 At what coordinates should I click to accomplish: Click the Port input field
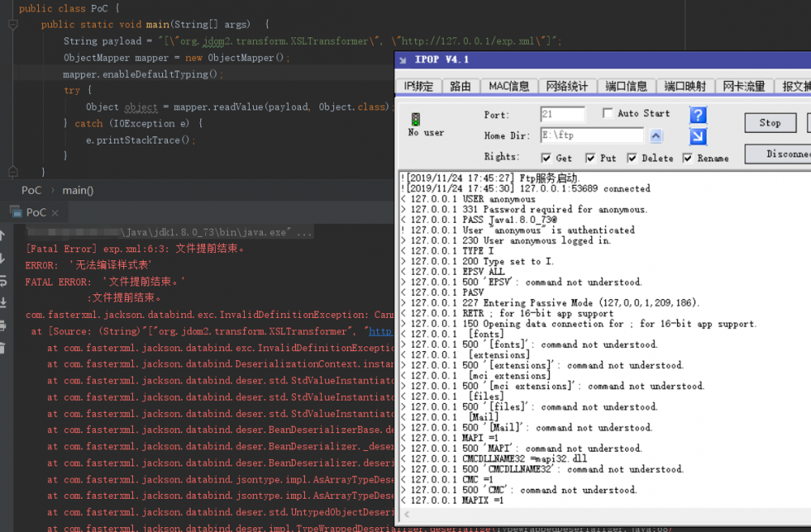click(x=563, y=114)
